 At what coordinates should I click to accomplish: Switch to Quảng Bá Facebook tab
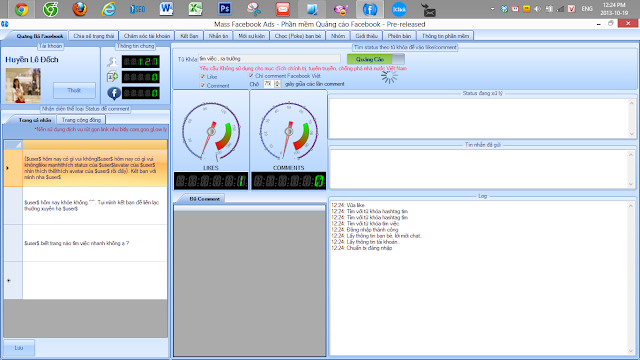tap(40, 36)
